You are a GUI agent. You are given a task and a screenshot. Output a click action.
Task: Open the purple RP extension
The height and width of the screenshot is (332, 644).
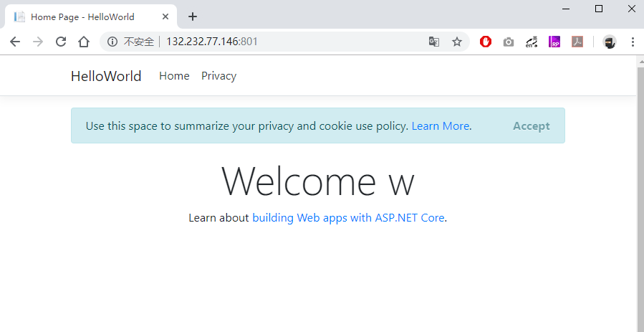554,42
